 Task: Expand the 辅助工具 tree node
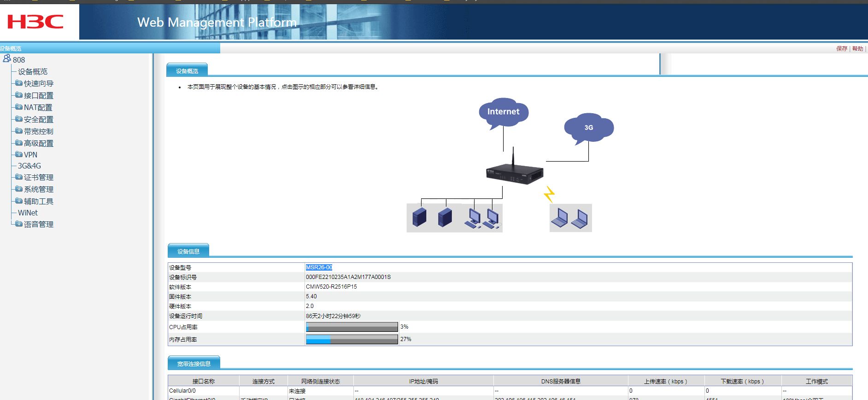tap(19, 201)
